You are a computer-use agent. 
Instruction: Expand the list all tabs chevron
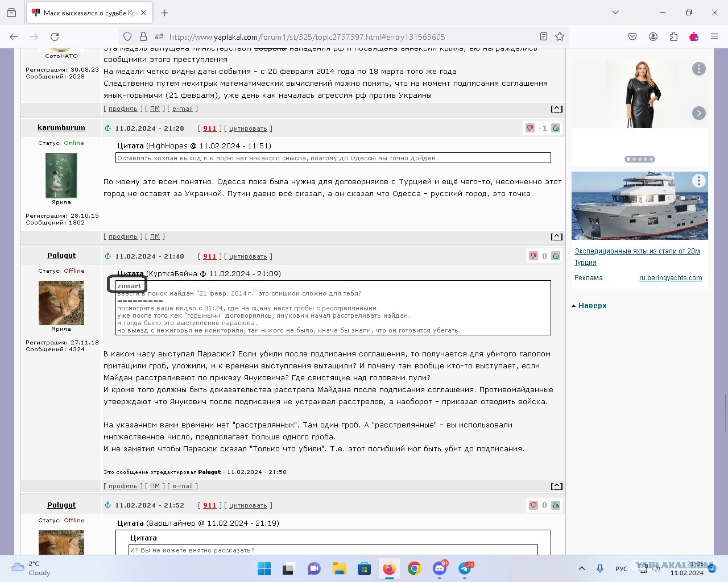615,13
